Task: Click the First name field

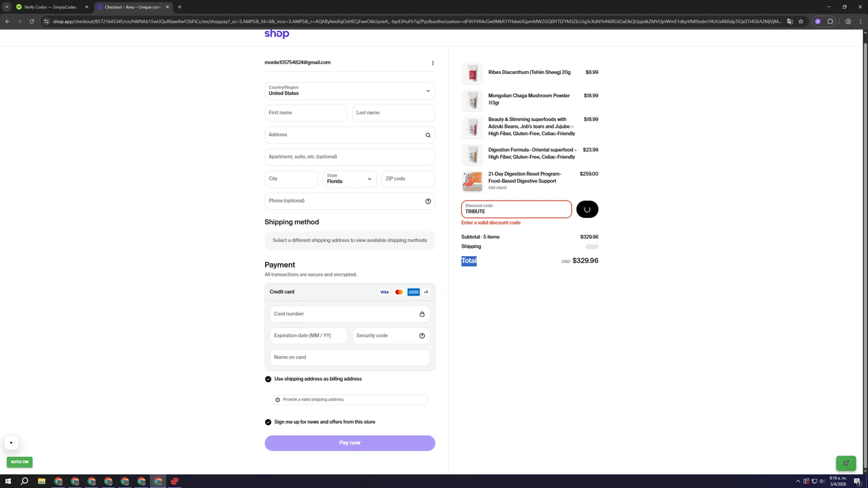Action: (306, 113)
